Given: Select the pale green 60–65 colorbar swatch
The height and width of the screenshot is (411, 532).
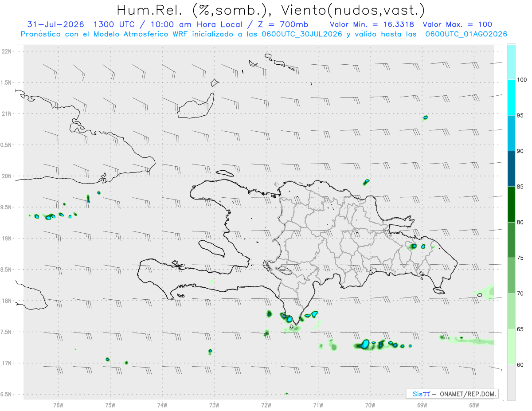Looking at the screenshot, I should tap(511, 347).
